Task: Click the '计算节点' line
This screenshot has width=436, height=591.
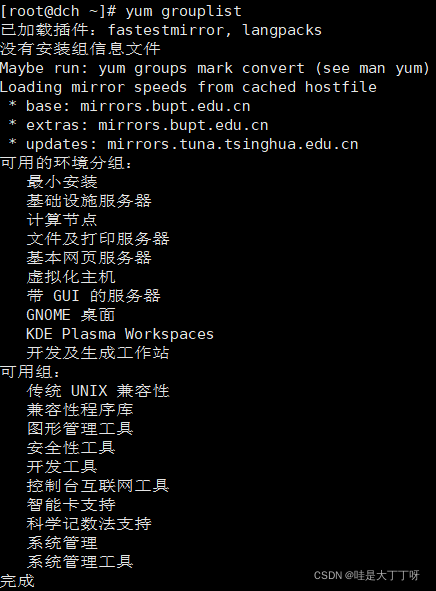Action: click(62, 220)
